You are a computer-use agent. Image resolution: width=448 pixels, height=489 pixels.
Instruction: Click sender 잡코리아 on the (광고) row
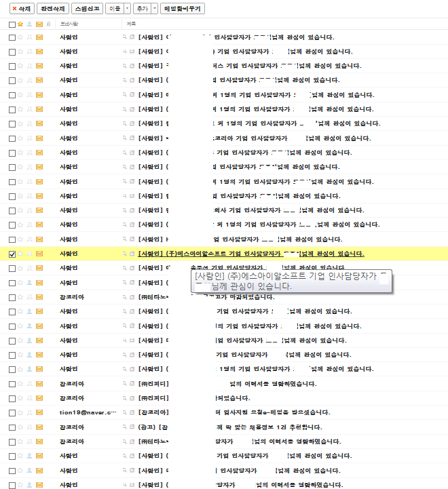72,427
